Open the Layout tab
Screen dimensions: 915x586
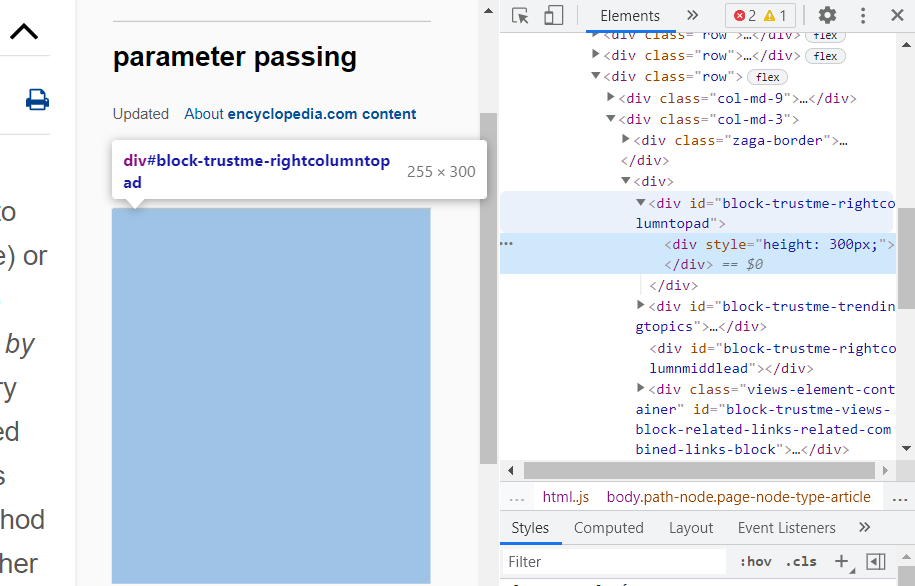pyautogui.click(x=691, y=527)
